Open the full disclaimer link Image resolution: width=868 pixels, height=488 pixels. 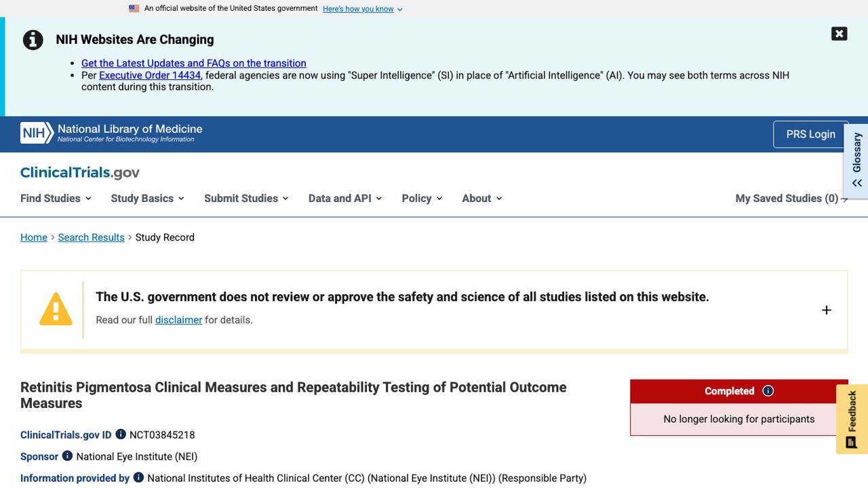[x=178, y=320]
